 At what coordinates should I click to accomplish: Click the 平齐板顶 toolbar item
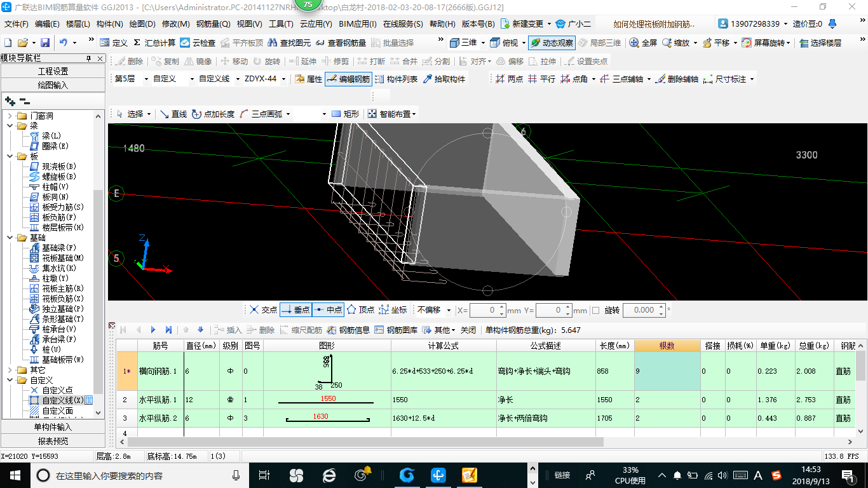pyautogui.click(x=241, y=43)
